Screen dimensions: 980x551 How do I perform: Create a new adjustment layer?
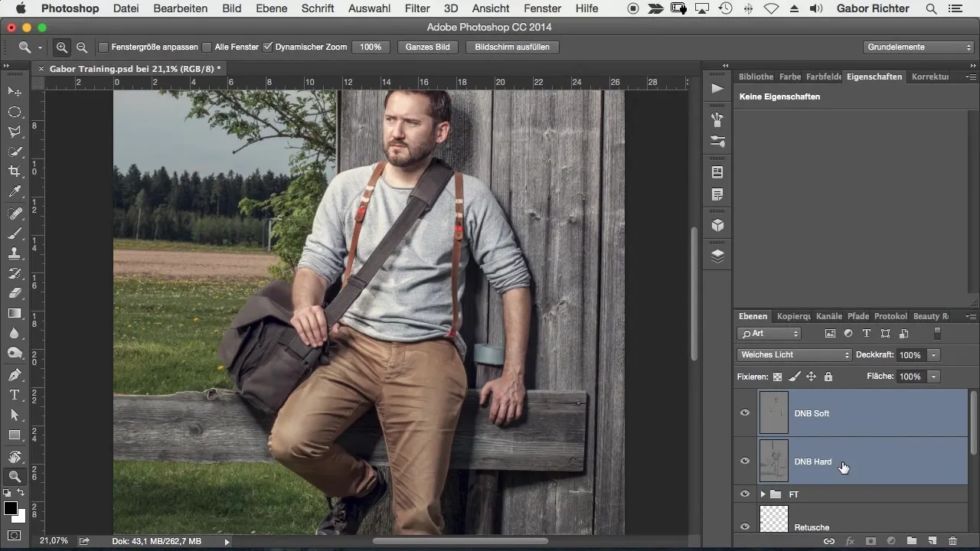click(x=891, y=541)
